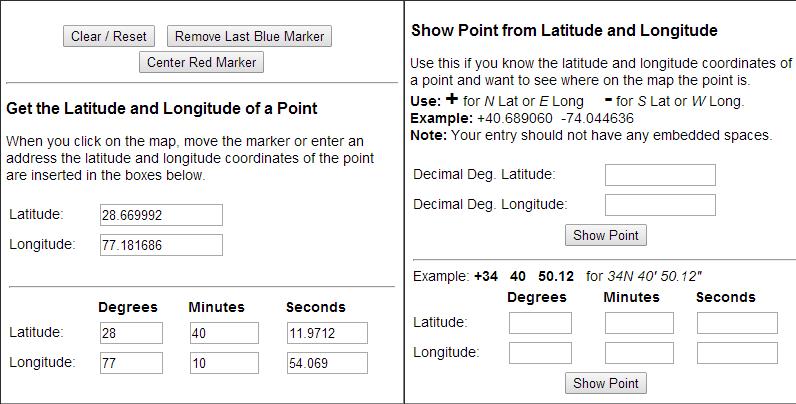
Task: Click the Longitude Minutes box showing 10
Action: click(x=223, y=364)
